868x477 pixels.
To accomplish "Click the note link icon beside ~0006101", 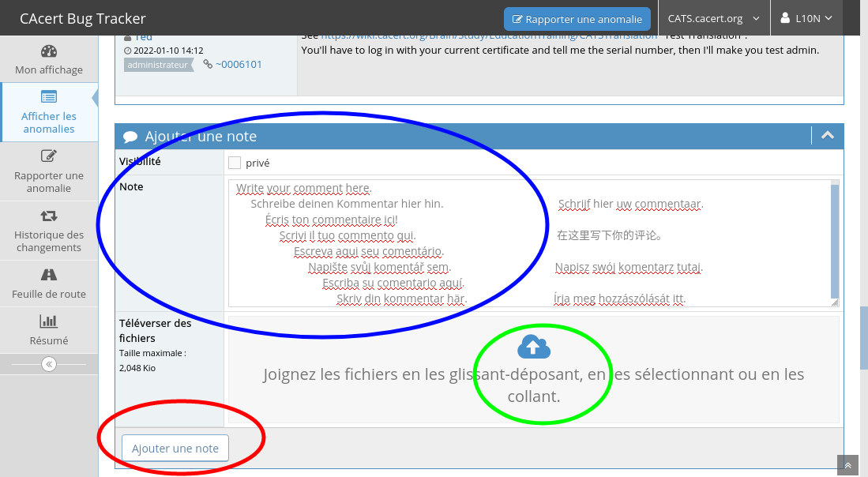I will pyautogui.click(x=208, y=64).
